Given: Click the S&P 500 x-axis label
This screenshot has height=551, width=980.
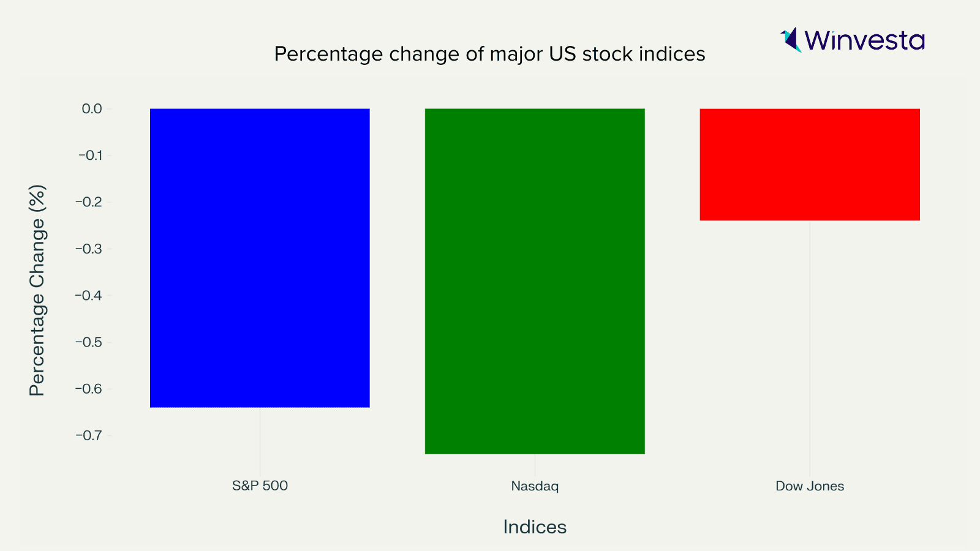Looking at the screenshot, I should [x=260, y=486].
